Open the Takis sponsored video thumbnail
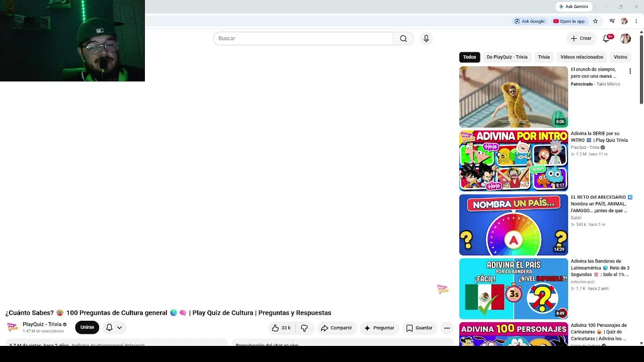The image size is (644, 362). pos(514,97)
